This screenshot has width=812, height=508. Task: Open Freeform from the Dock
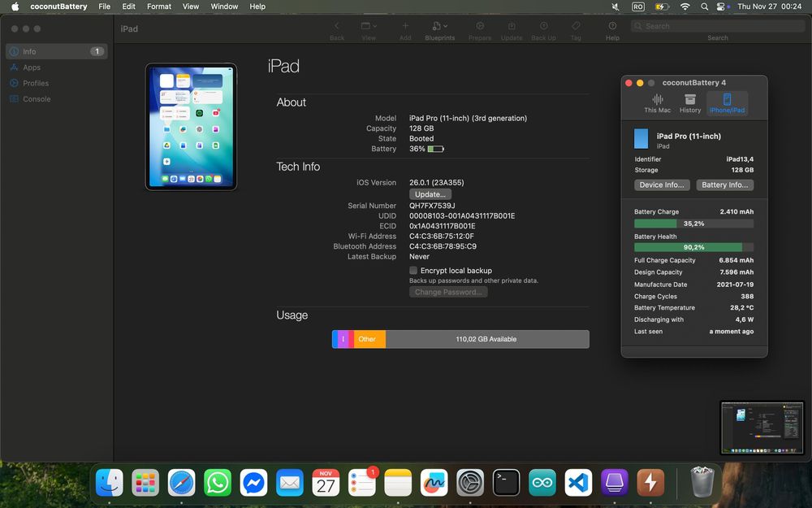click(x=434, y=483)
